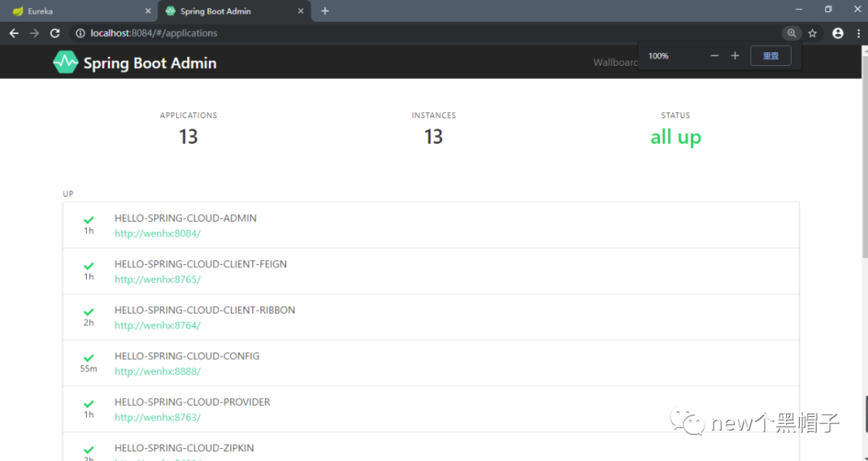The height and width of the screenshot is (461, 868).
Task: Minimize the browser window
Action: coord(799,10)
